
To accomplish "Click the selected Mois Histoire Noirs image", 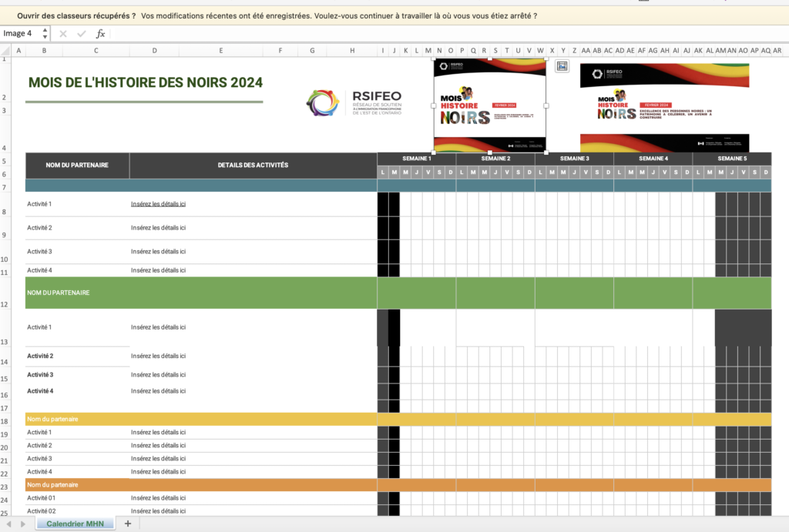I will (x=489, y=105).
